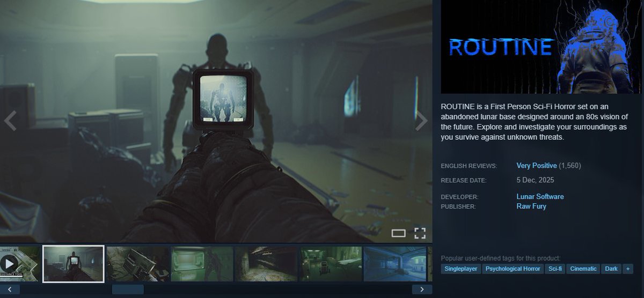Select the highlighted robot corridor thumbnail
Screen dimensions: 644x298
point(74,263)
